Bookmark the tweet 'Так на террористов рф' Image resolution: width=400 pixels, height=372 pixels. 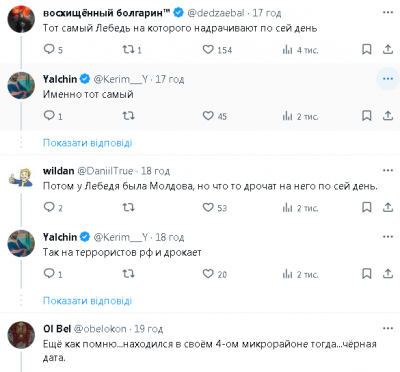pyautogui.click(x=367, y=274)
